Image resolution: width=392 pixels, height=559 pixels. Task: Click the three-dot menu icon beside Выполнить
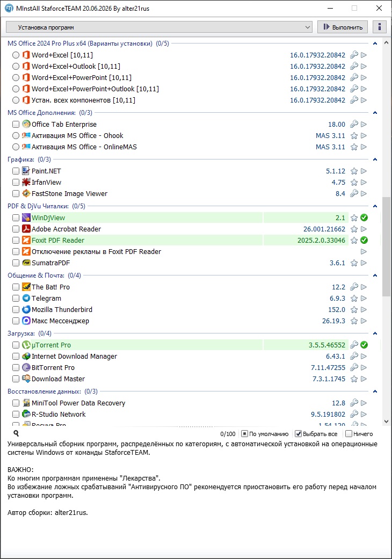(380, 27)
